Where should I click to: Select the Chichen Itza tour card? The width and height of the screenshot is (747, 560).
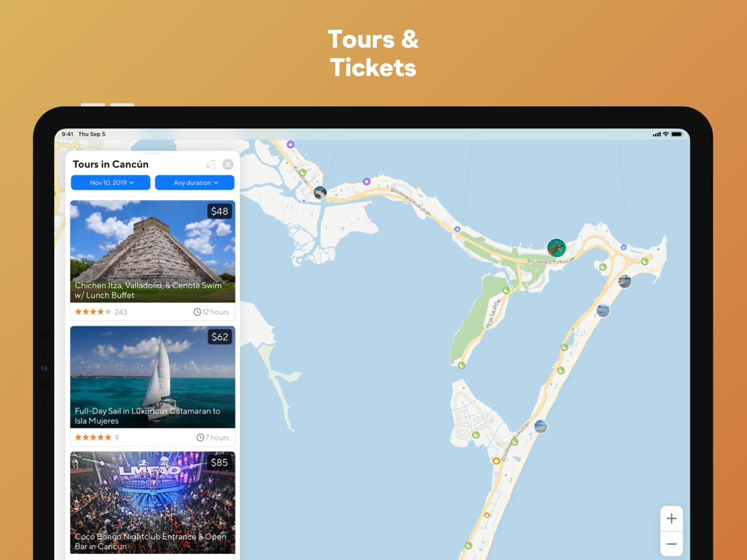point(152,260)
